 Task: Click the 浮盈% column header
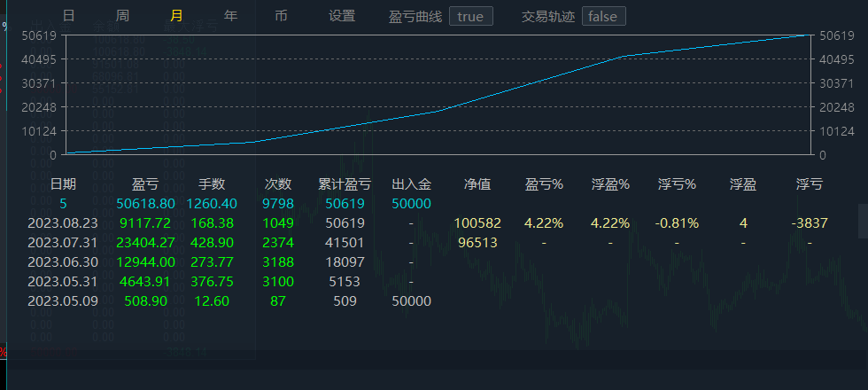pos(610,184)
